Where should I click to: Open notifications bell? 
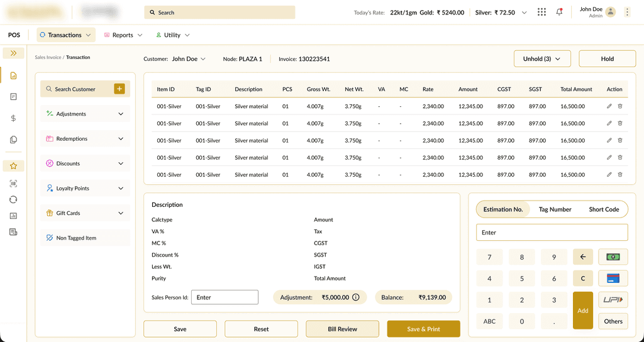[559, 13]
